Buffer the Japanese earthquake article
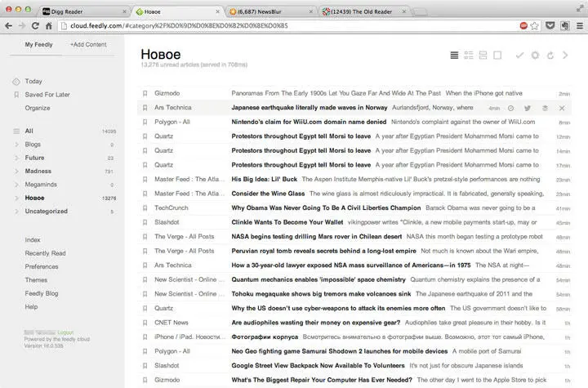Screen dimensions: 588x388 point(545,108)
